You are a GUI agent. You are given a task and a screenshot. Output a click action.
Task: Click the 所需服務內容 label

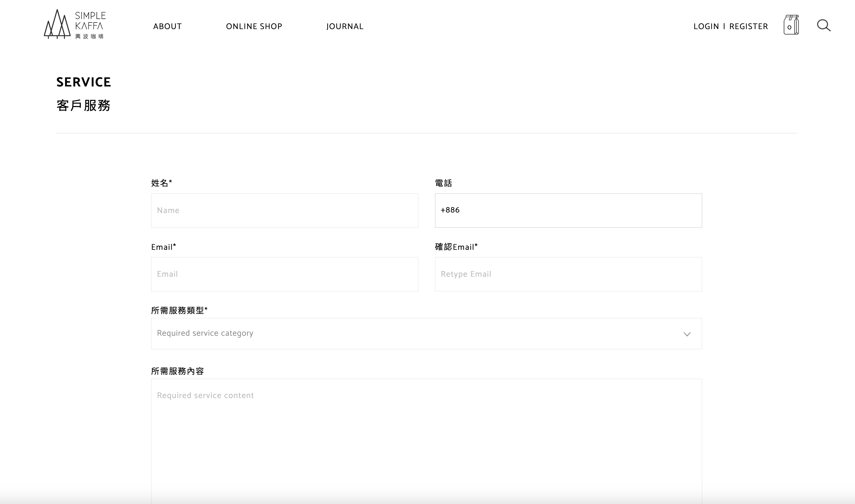click(x=177, y=371)
